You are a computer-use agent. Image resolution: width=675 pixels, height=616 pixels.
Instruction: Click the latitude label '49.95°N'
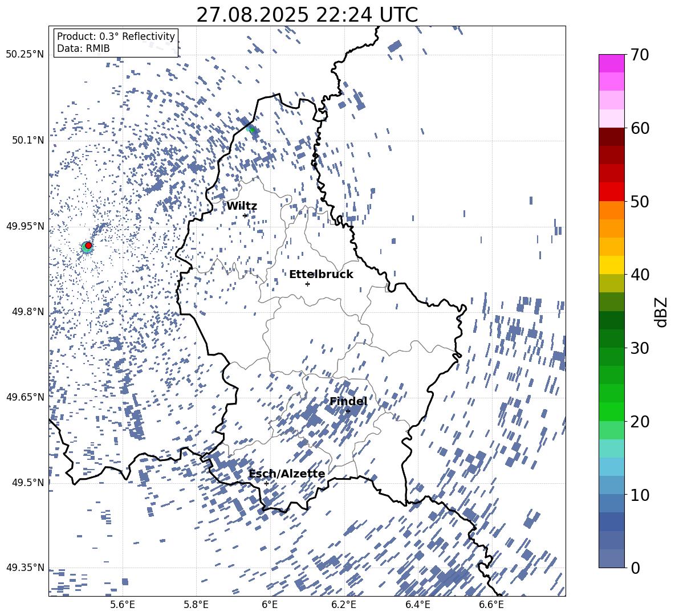[x=25, y=226]
